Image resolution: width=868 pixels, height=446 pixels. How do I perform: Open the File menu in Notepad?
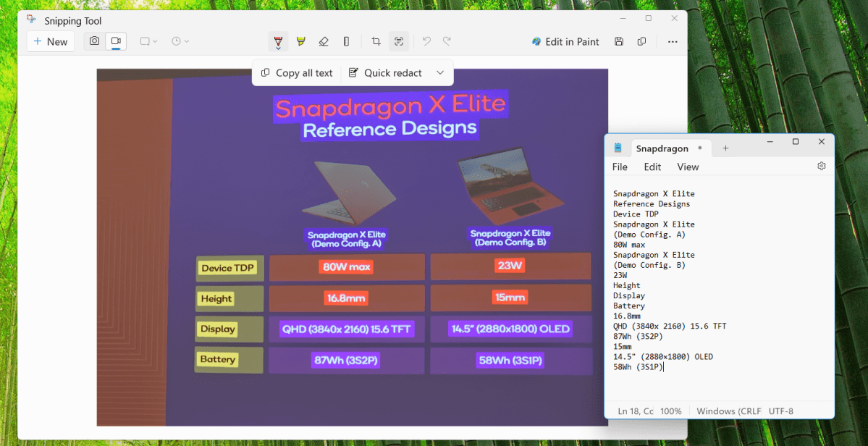[x=620, y=167]
